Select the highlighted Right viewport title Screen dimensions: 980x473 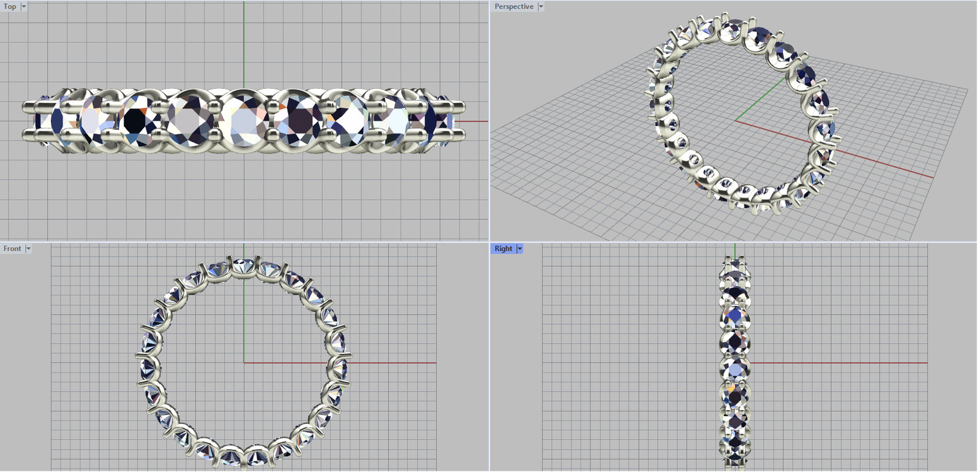pos(503,249)
